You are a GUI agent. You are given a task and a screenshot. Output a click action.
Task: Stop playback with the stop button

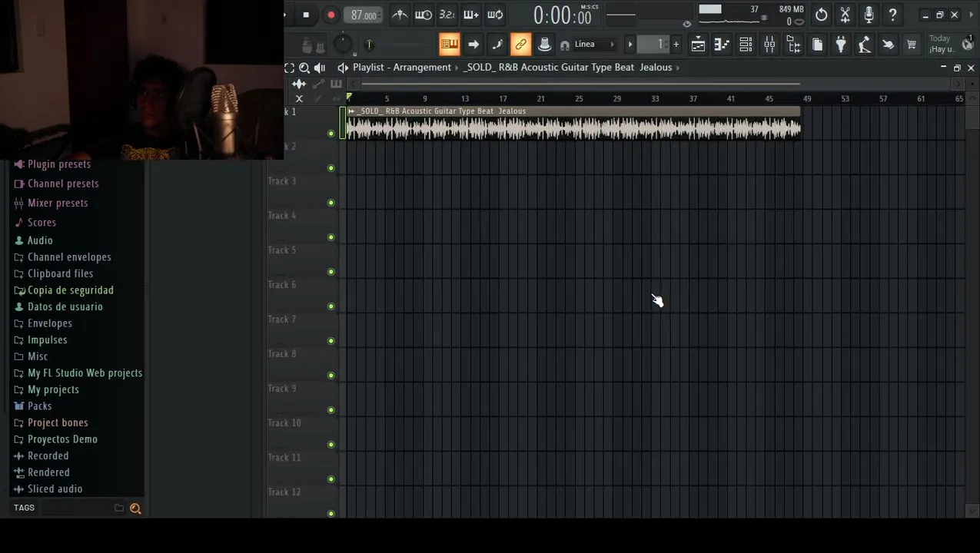[x=306, y=15]
